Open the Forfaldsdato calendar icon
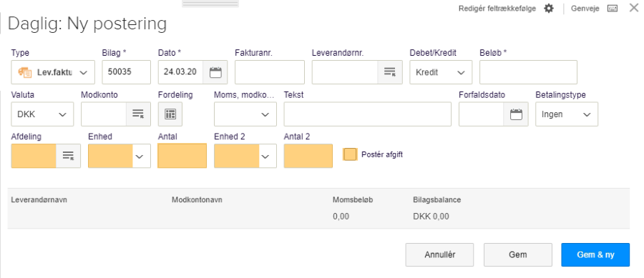644x278 pixels. click(x=516, y=114)
